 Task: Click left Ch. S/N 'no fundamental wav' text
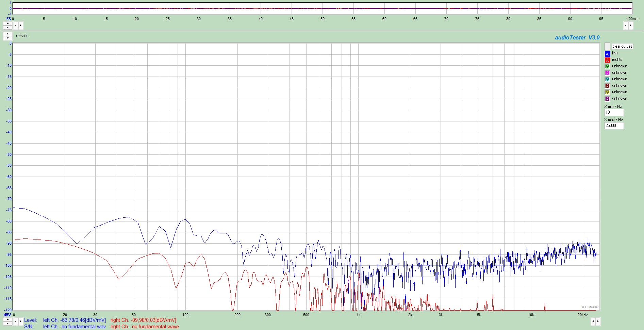(x=75, y=327)
